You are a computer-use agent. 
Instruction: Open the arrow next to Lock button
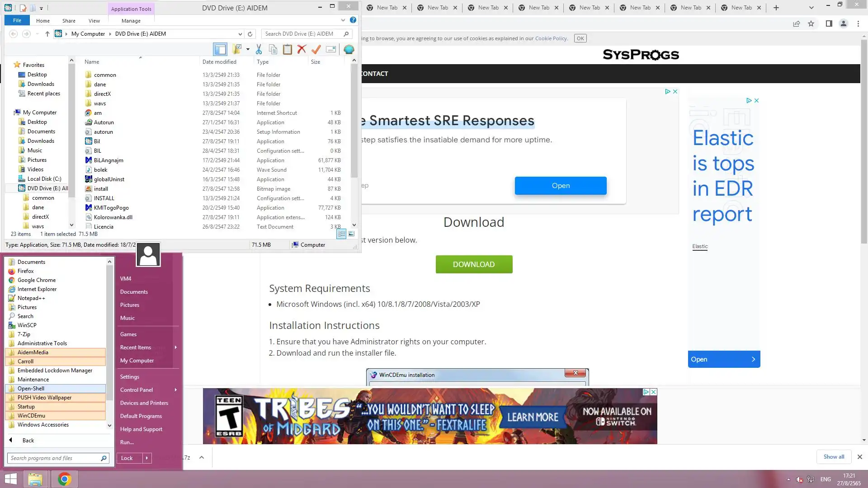coord(146,458)
